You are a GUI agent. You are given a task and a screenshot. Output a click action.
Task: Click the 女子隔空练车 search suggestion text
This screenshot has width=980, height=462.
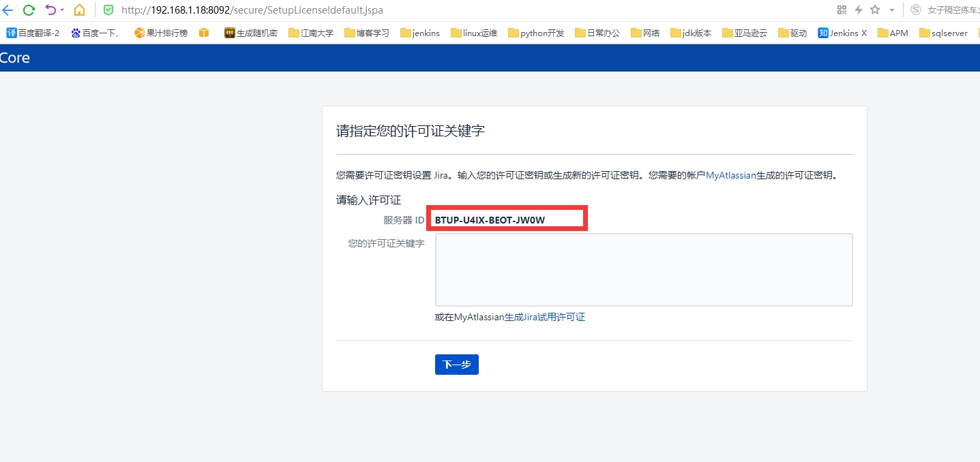[x=953, y=10]
